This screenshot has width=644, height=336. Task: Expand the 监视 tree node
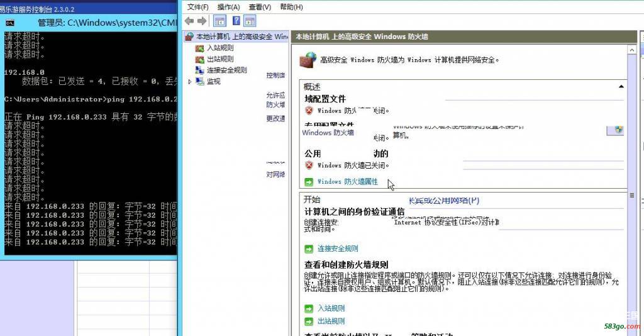tap(190, 82)
